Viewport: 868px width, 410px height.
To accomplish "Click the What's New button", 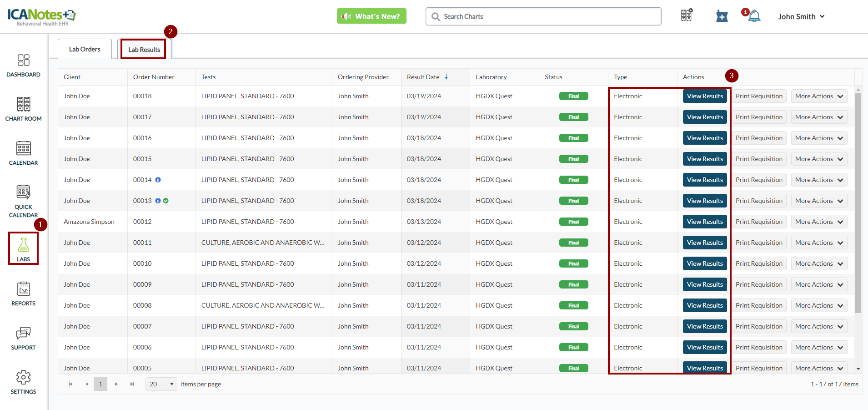I will pyautogui.click(x=371, y=16).
